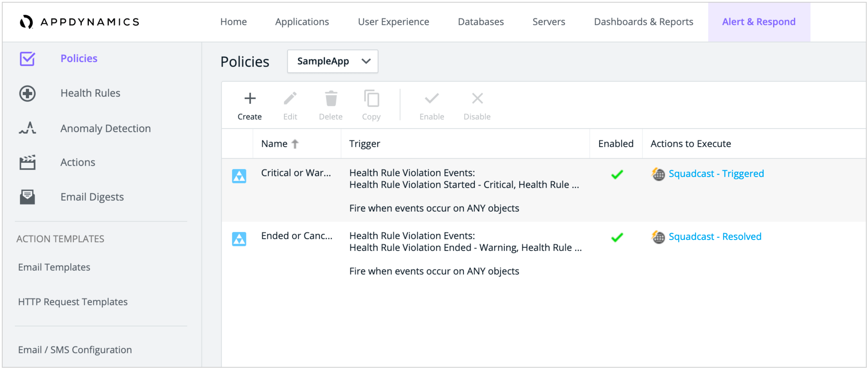Click enabled checkmark for Critical or War... policy
This screenshot has height=369, width=868.
point(617,174)
